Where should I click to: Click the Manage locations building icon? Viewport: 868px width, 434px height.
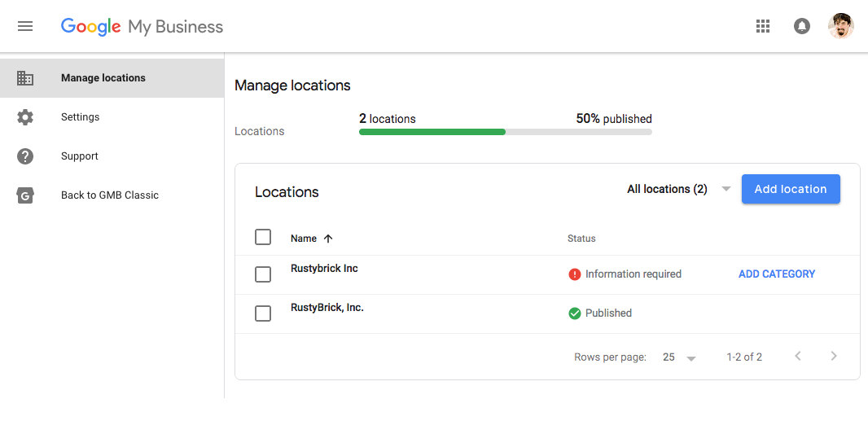[x=25, y=78]
